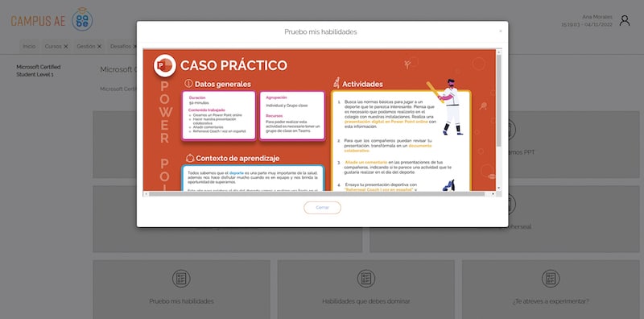Viewport: 644px width, 319px height.
Task: Click the baseball player illustration
Action: pyautogui.click(x=445, y=107)
